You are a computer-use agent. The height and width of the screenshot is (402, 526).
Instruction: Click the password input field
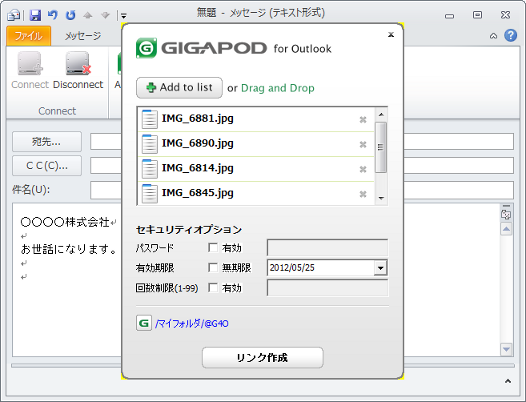coord(327,248)
